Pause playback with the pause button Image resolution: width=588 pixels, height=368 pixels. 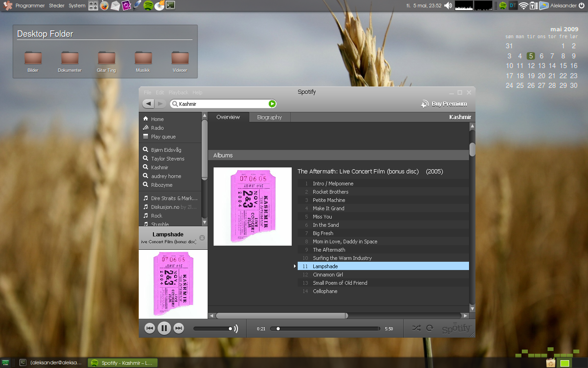164,328
